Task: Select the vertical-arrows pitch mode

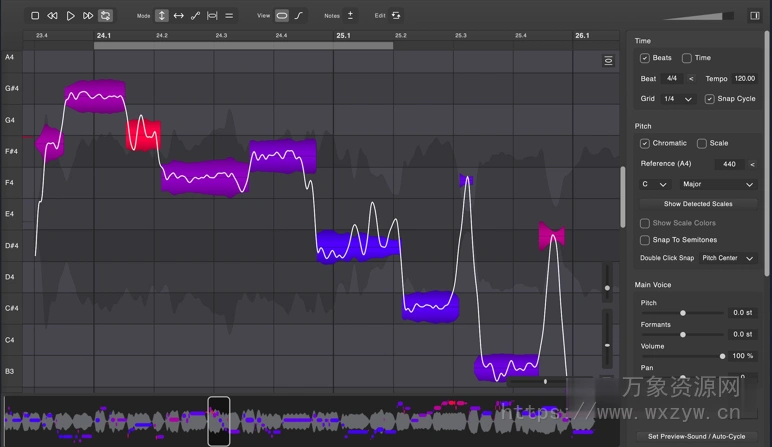Action: point(161,16)
